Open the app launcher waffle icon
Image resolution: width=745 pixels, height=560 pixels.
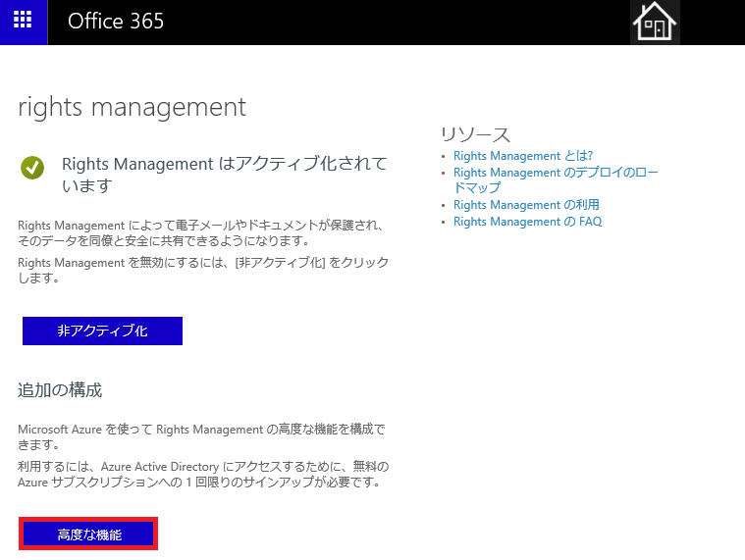(x=23, y=22)
